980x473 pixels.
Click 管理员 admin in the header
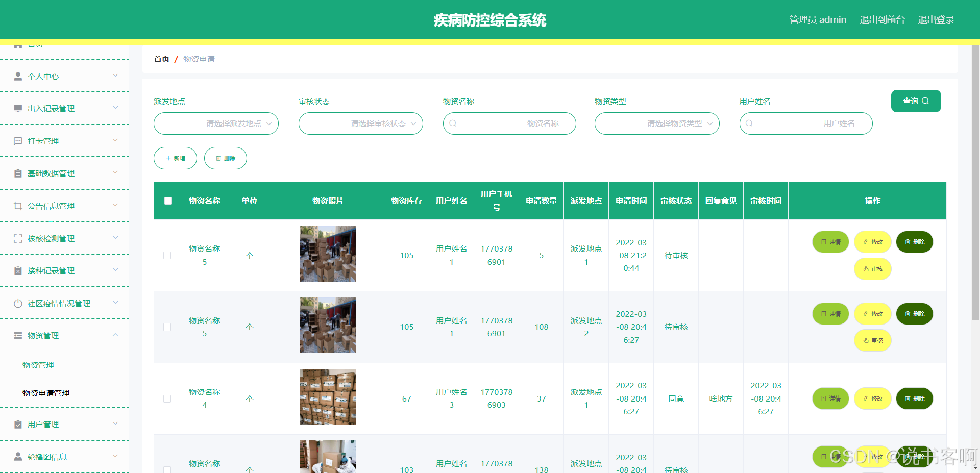point(818,20)
